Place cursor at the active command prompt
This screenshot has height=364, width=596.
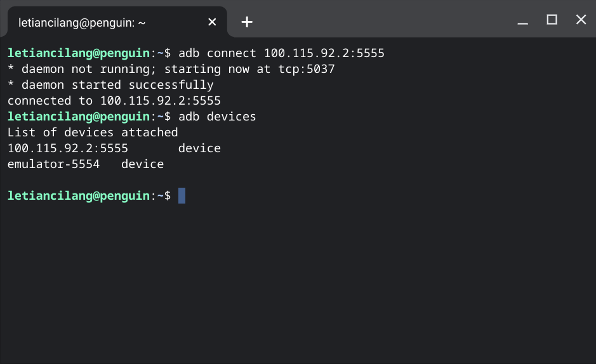[x=182, y=196]
